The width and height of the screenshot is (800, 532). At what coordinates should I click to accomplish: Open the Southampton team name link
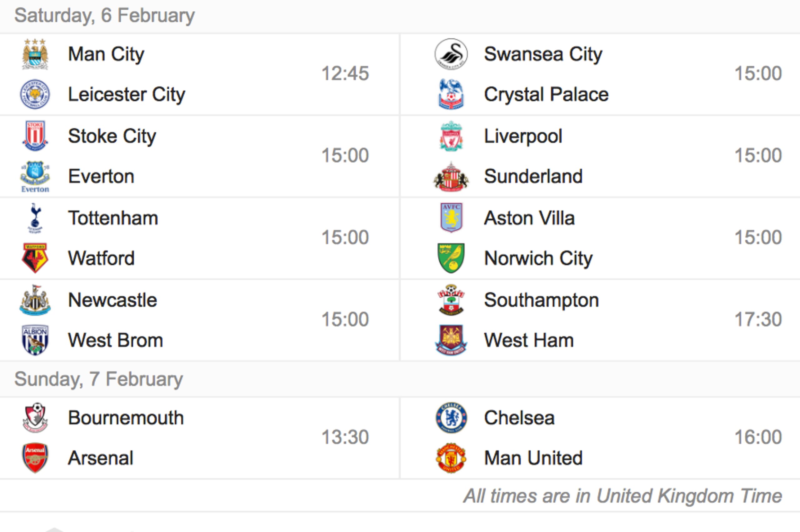[541, 301]
